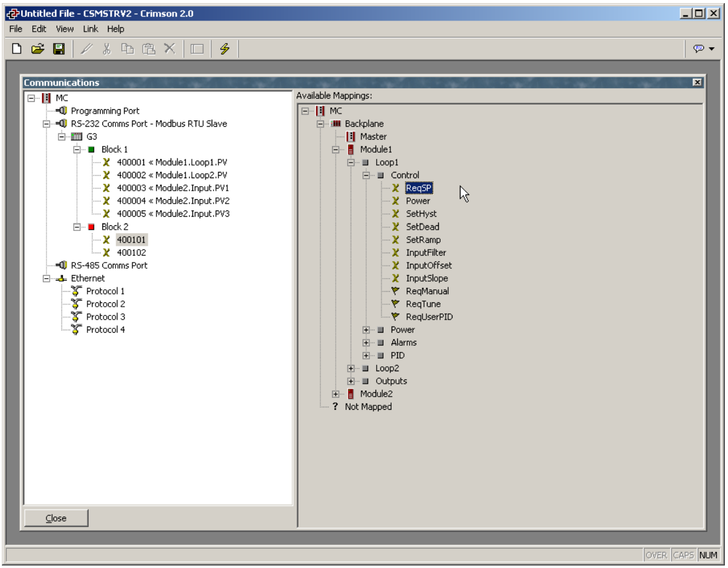Click the Open file folder icon
The image size is (728, 568).
pyautogui.click(x=38, y=49)
